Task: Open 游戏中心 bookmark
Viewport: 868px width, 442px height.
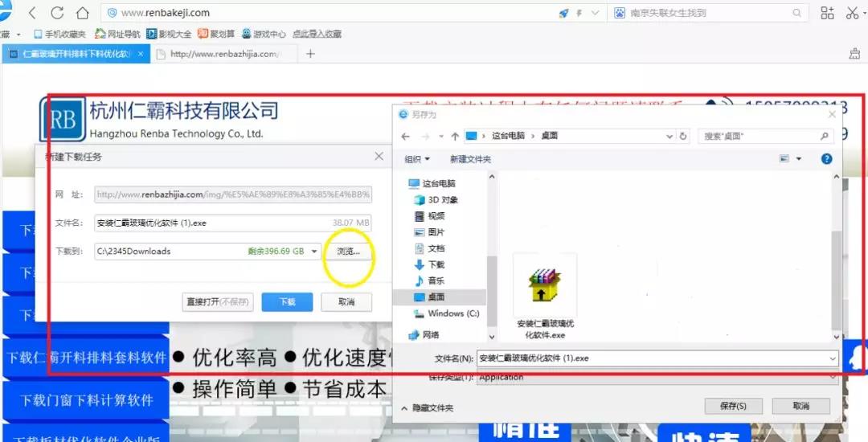Action: coord(264,34)
